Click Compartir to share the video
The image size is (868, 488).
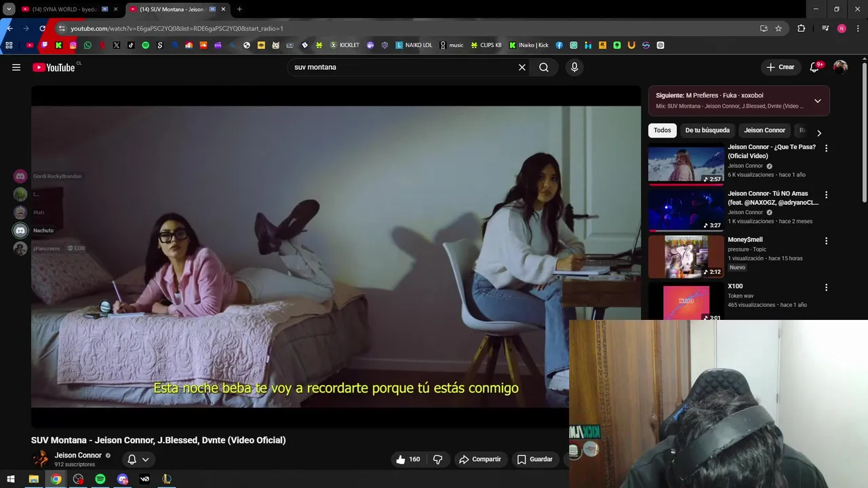pyautogui.click(x=480, y=460)
